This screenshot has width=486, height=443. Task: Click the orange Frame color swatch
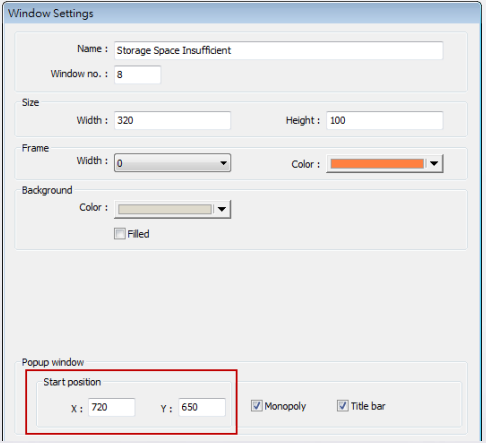point(377,164)
